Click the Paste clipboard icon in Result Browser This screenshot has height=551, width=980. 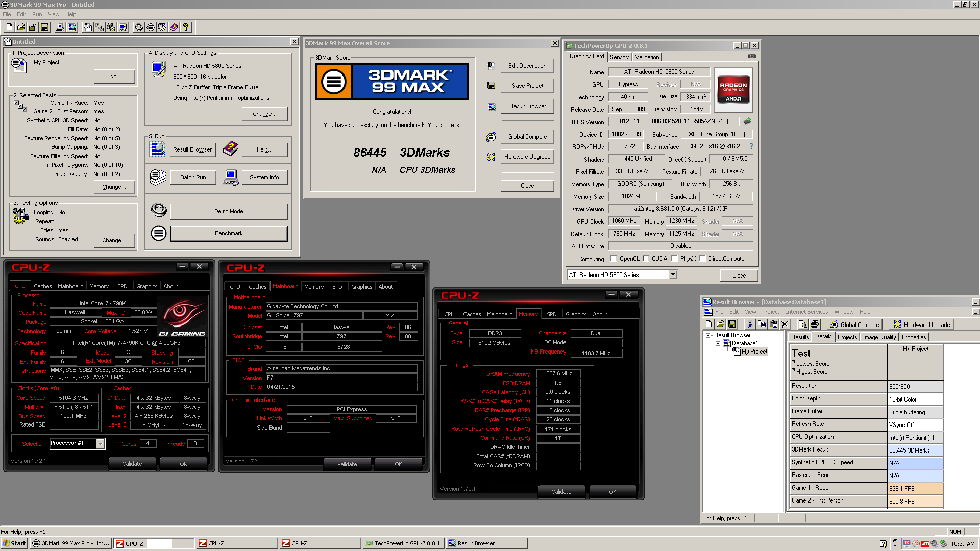[x=773, y=324]
